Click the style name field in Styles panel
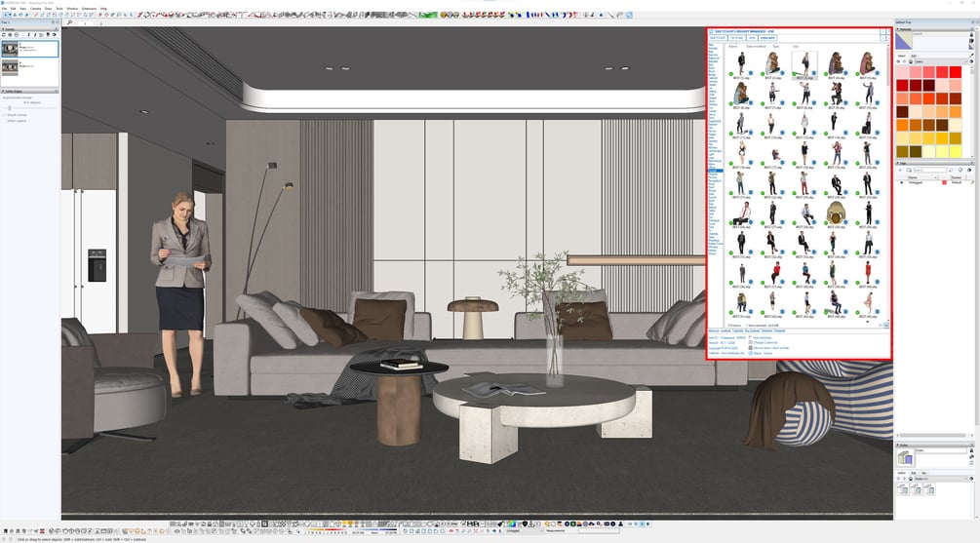980x543 pixels. [x=941, y=450]
